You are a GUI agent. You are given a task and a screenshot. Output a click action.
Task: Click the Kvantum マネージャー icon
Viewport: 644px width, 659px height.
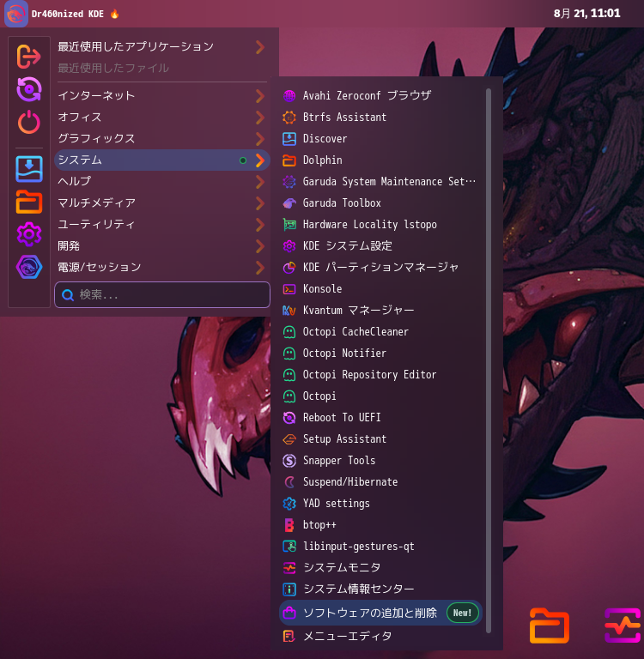[289, 311]
